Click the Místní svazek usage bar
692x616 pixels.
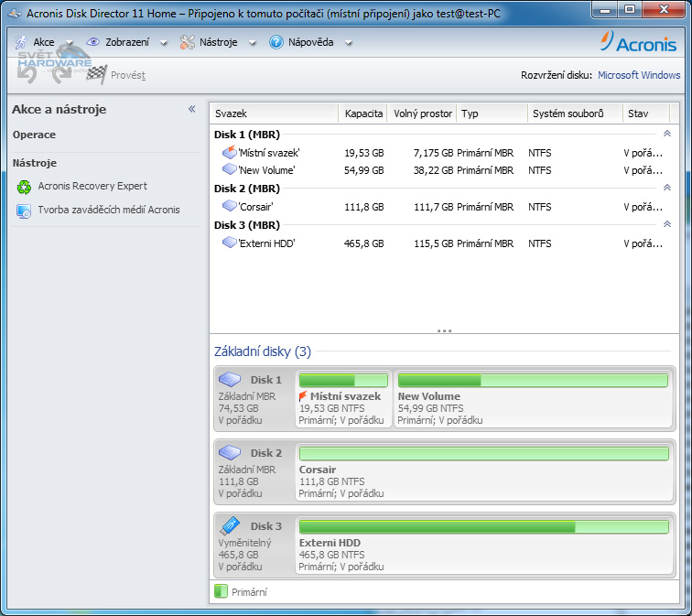[343, 381]
